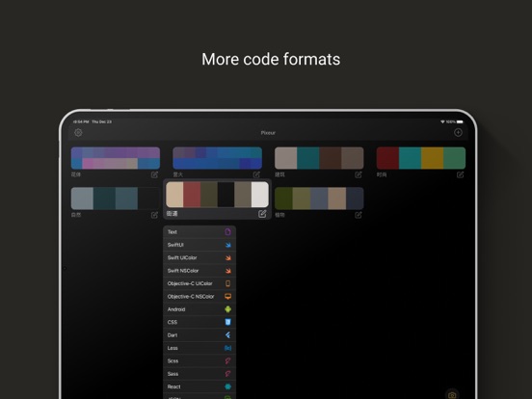Image resolution: width=532 pixels, height=399 pixels.
Task: Pick the gold swatch in the red-teal palette
Action: (432, 158)
